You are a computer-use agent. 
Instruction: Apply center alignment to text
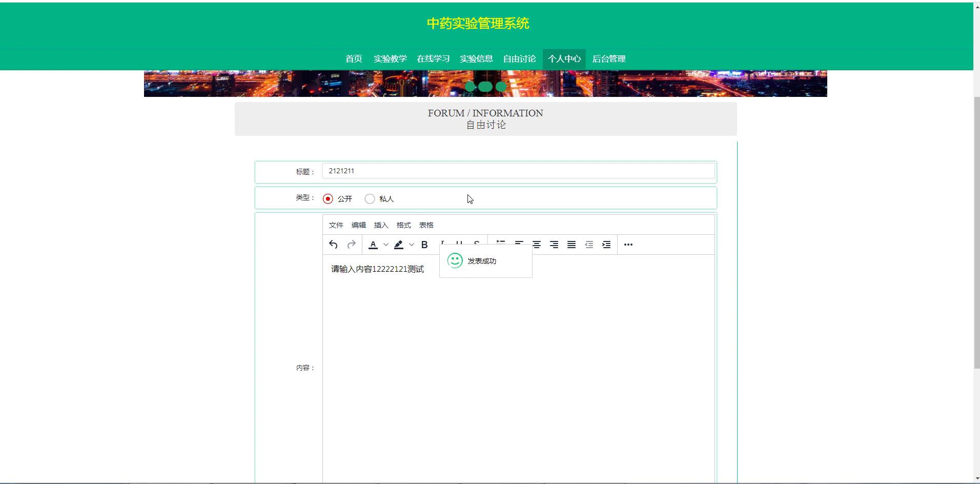point(537,245)
